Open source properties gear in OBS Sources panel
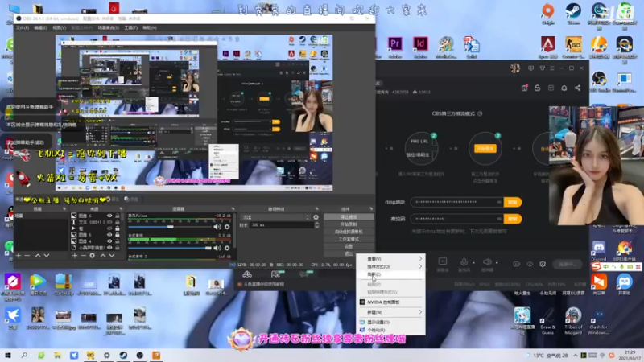Viewport: 644px width, 362px height. (93, 255)
